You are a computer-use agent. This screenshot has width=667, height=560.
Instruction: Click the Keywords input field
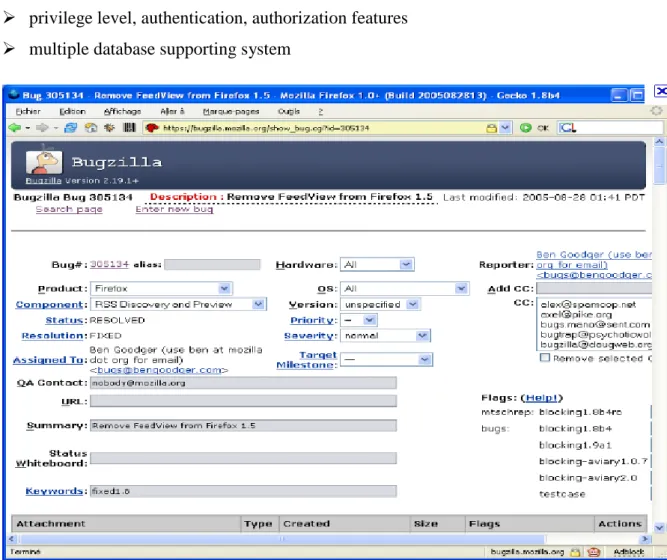coord(243,491)
